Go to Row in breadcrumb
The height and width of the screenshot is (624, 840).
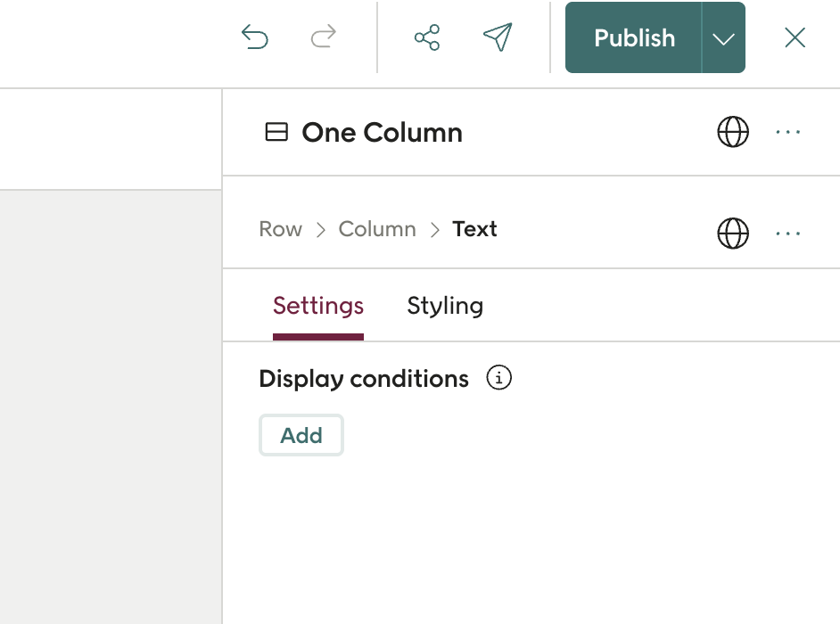coord(280,229)
